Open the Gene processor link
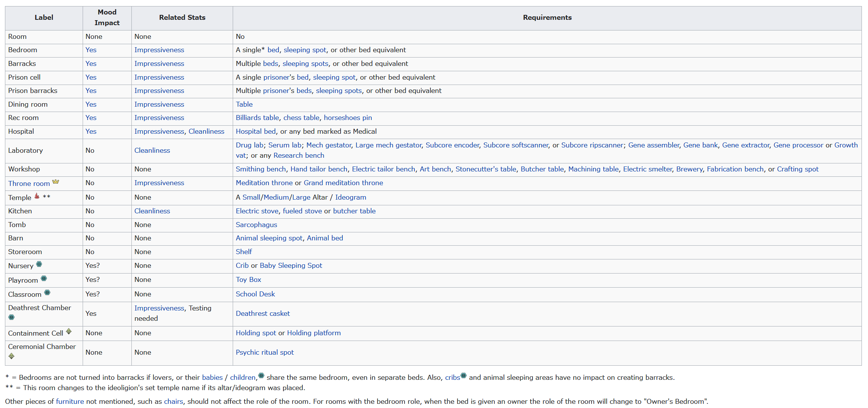The width and height of the screenshot is (868, 408). point(798,145)
